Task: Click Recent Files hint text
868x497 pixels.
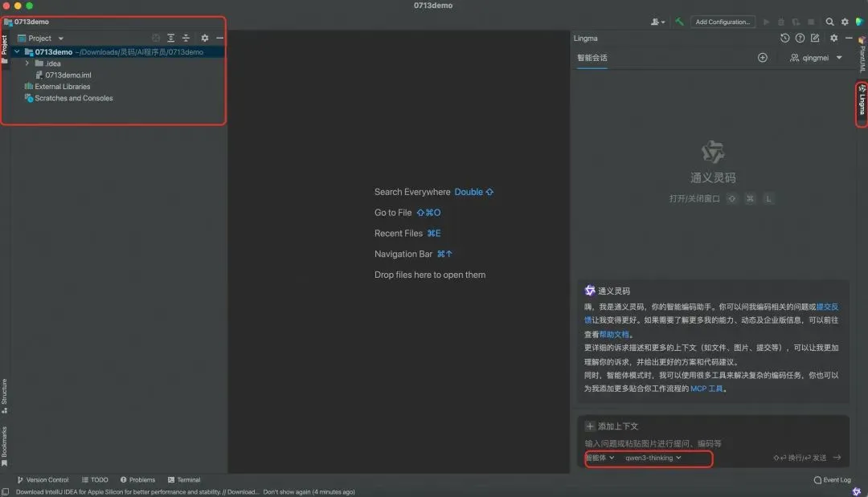Action: (399, 234)
